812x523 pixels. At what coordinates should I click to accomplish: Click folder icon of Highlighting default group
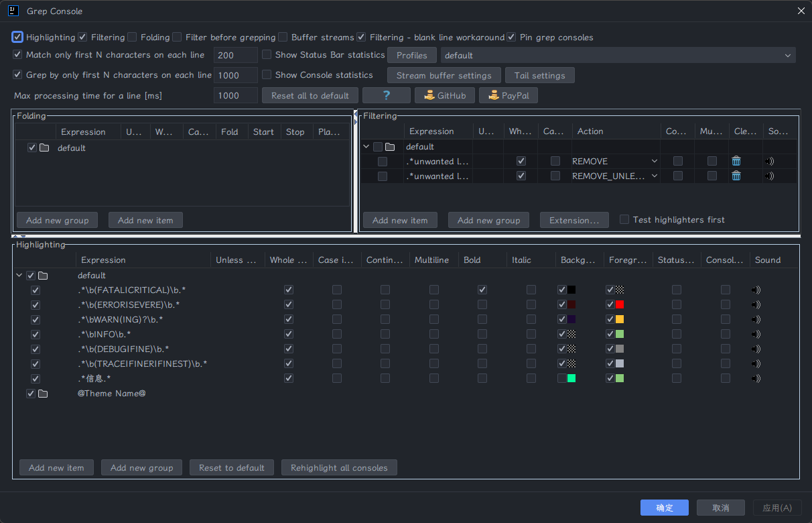point(43,276)
